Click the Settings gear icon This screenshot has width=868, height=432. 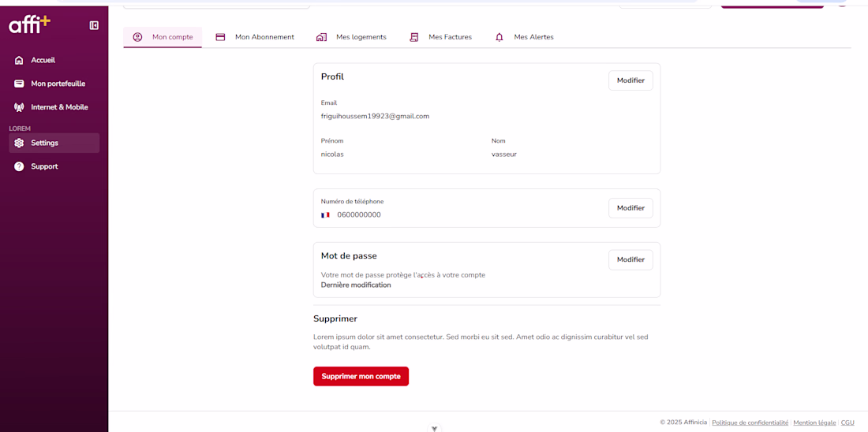coord(19,143)
